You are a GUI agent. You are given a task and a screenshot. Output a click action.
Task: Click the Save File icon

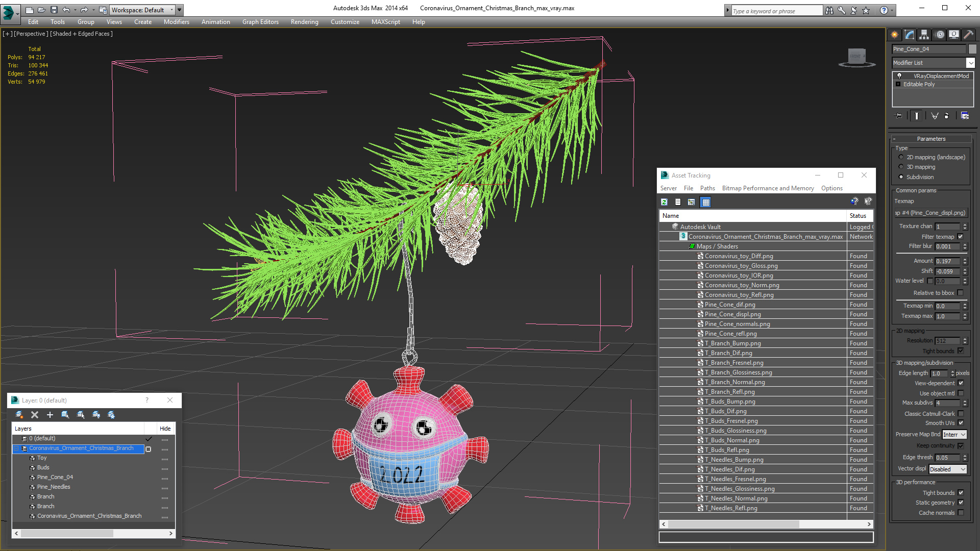54,10
